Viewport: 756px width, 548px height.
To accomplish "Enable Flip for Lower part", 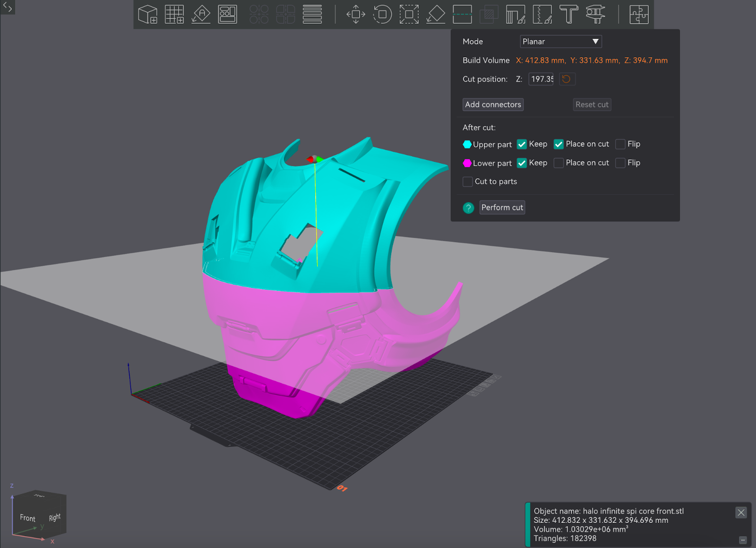I will [x=620, y=163].
